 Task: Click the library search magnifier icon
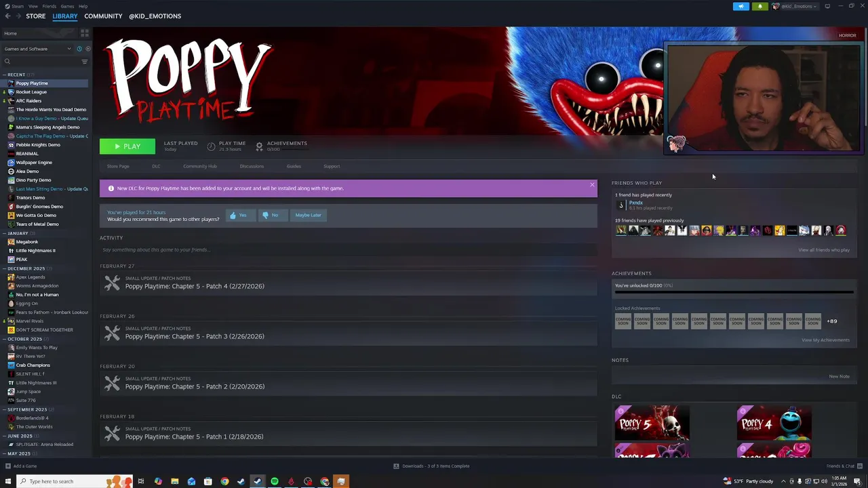tap(7, 62)
